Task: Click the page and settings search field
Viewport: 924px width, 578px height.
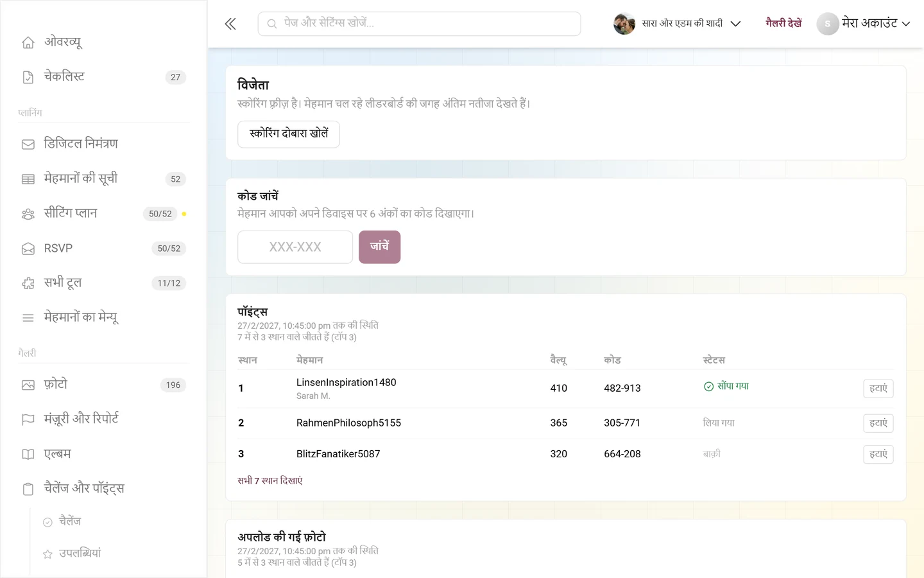Action: pyautogui.click(x=420, y=24)
